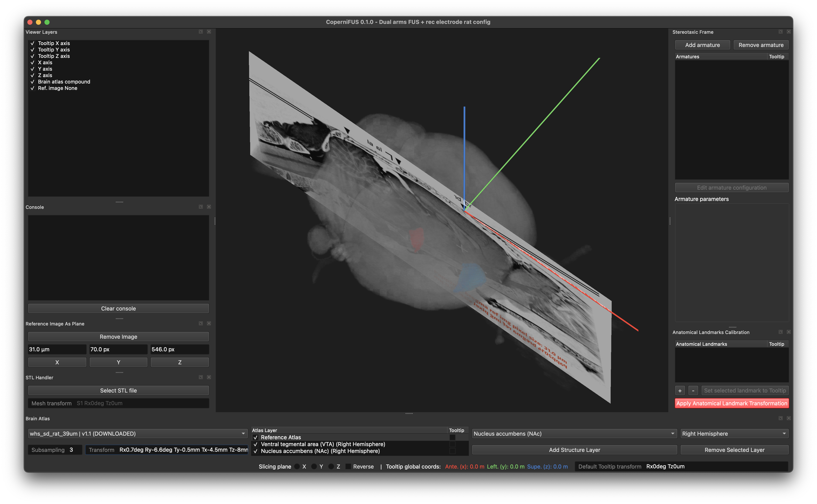Uncheck the Tooltip Y axis layer
The image size is (817, 504).
[32, 50]
